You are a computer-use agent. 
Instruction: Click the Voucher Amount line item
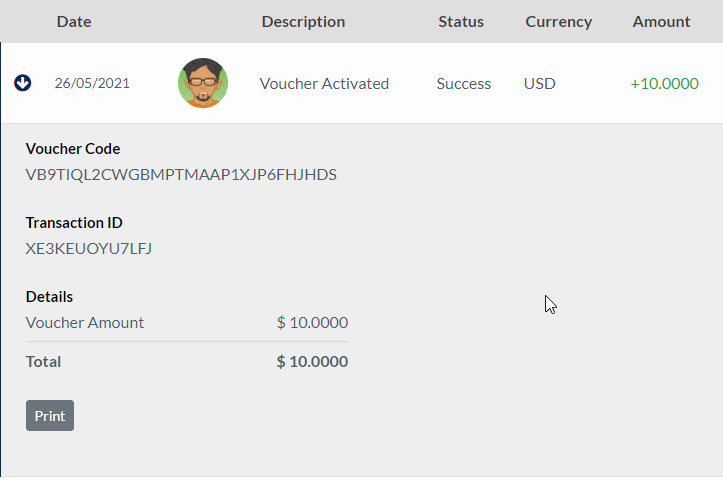[85, 323]
